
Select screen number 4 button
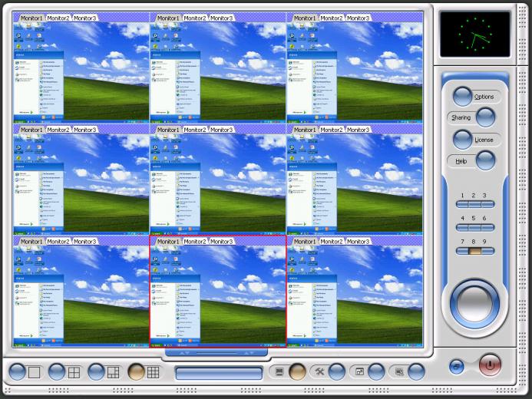462,227
